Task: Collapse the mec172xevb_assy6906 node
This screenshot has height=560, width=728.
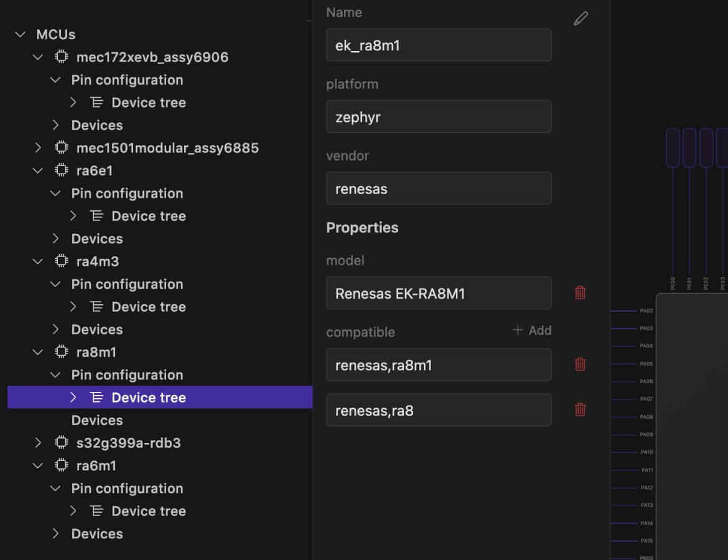Action: pos(38,57)
